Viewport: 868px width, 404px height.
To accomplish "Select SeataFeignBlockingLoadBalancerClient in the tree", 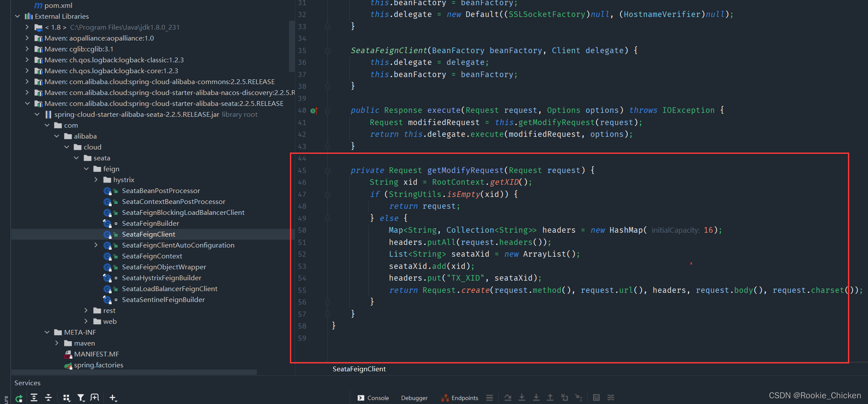I will click(x=183, y=213).
